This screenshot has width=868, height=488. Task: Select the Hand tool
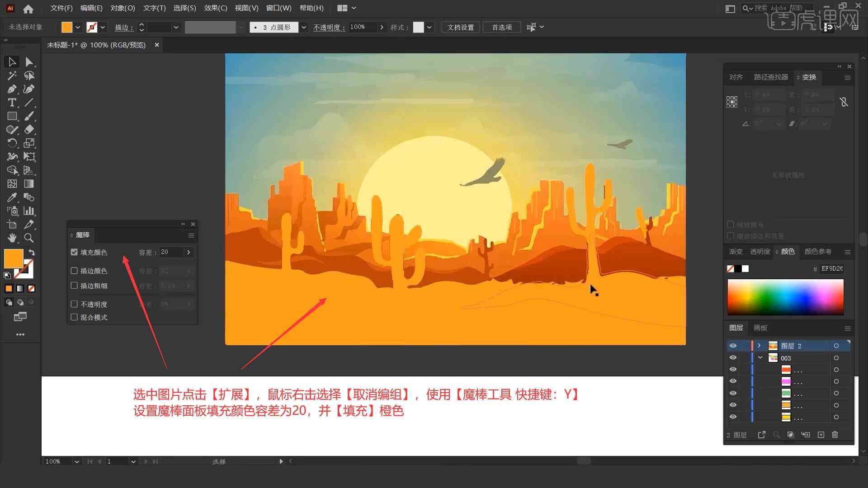click(x=12, y=238)
